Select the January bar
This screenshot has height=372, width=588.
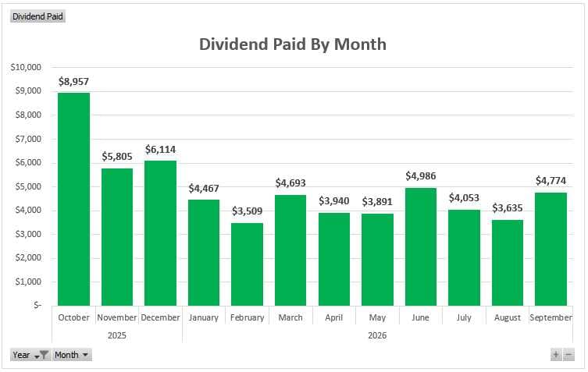click(204, 253)
